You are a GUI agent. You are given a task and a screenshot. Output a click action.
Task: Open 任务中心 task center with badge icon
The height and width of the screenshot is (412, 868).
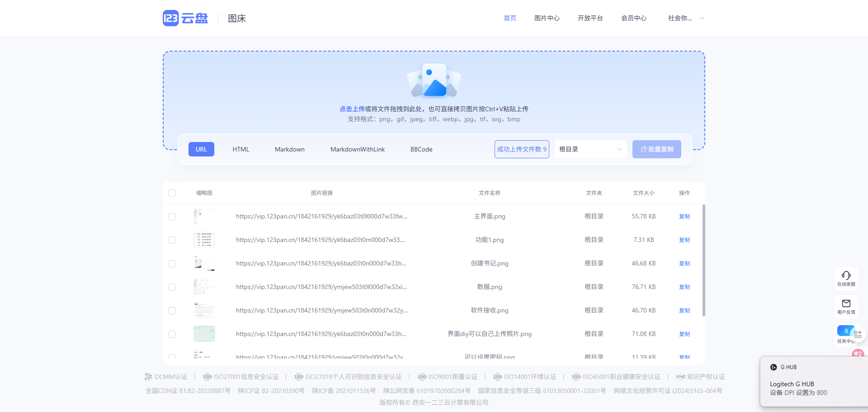point(846,335)
